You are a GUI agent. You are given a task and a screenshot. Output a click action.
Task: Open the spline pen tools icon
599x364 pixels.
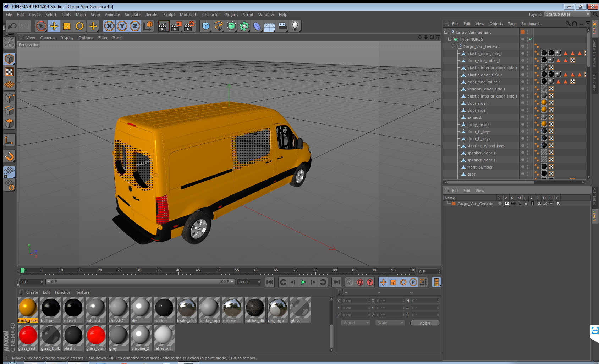tap(219, 26)
